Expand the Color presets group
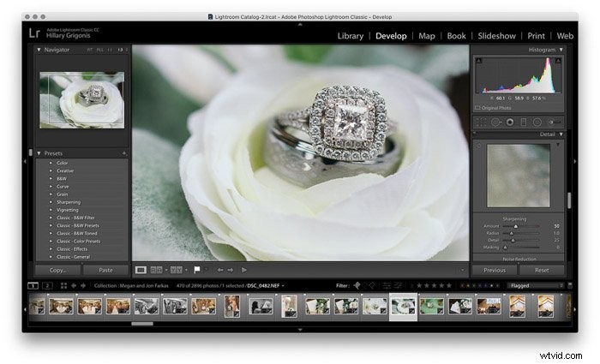The height and width of the screenshot is (364, 600). 51,163
